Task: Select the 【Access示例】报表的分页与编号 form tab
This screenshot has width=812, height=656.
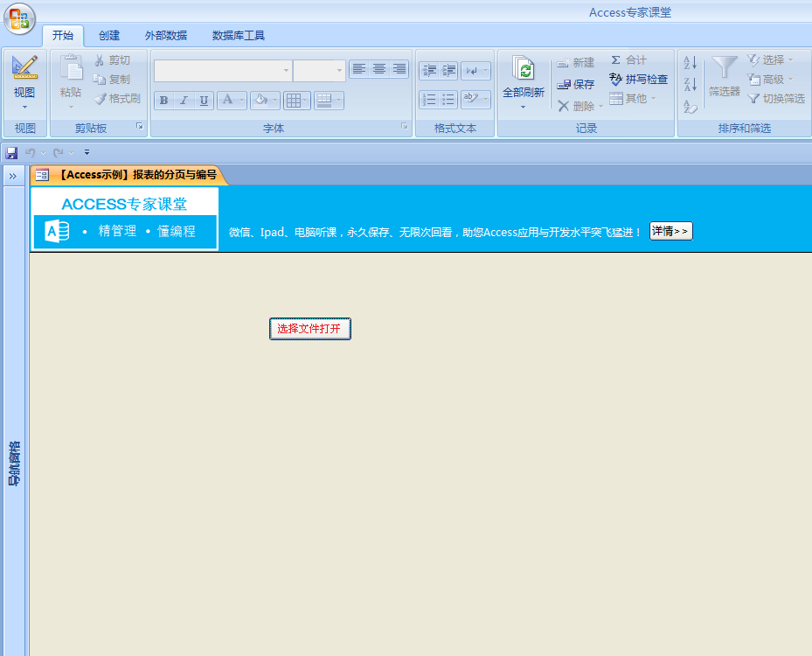Action: point(128,175)
